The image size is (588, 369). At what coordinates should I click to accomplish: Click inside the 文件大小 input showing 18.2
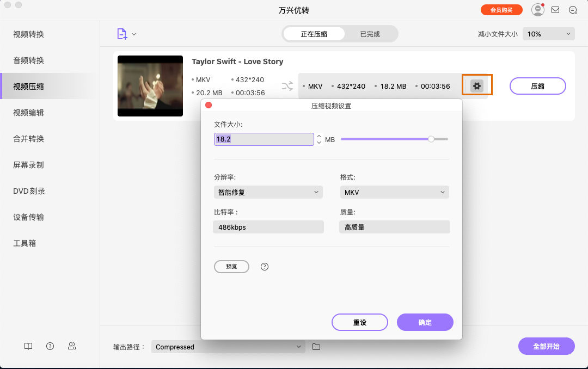coord(264,139)
